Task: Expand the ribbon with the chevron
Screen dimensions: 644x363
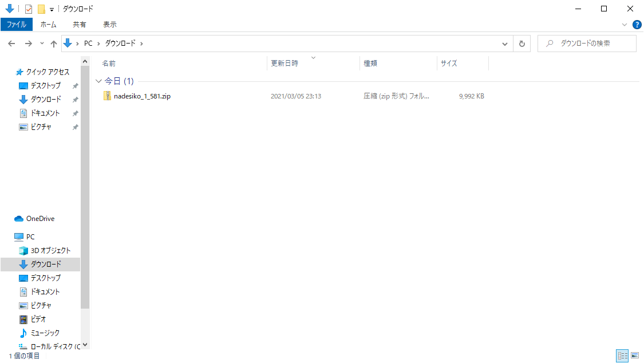Action: [625, 25]
